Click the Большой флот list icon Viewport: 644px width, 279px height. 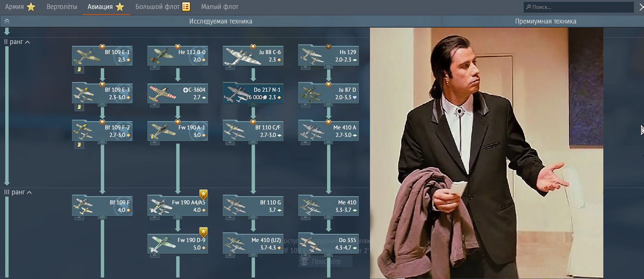(x=186, y=7)
